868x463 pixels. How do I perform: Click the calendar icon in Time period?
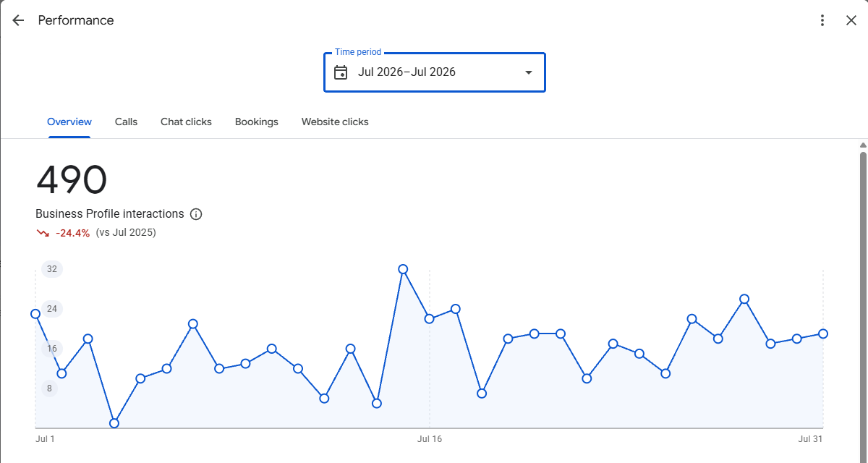tap(341, 72)
